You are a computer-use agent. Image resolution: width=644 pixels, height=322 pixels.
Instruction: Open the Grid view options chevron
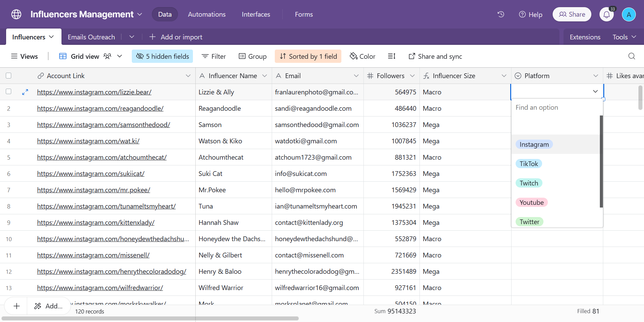120,56
